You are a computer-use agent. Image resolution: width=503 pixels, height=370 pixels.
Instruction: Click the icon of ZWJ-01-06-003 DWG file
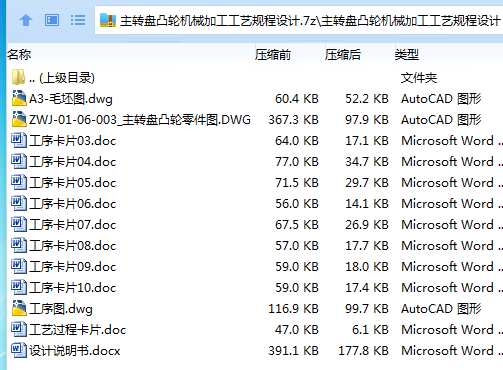point(19,119)
